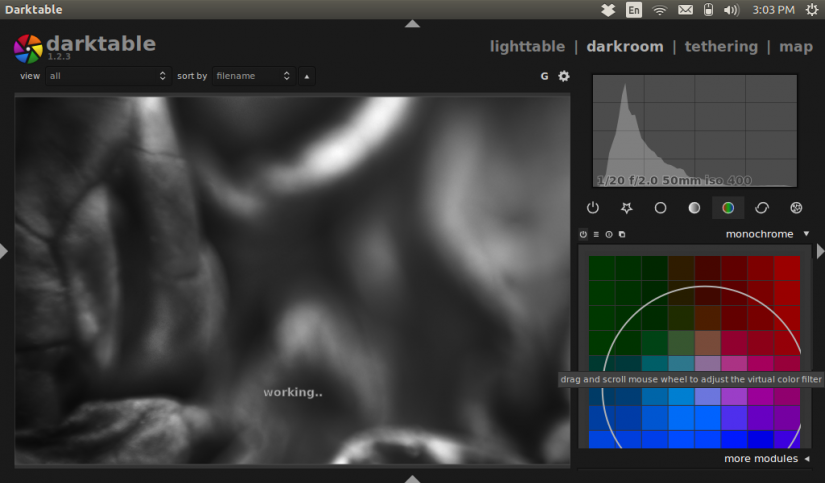Open the Wi-Fi network menu
This screenshot has height=483, width=825.
[659, 10]
